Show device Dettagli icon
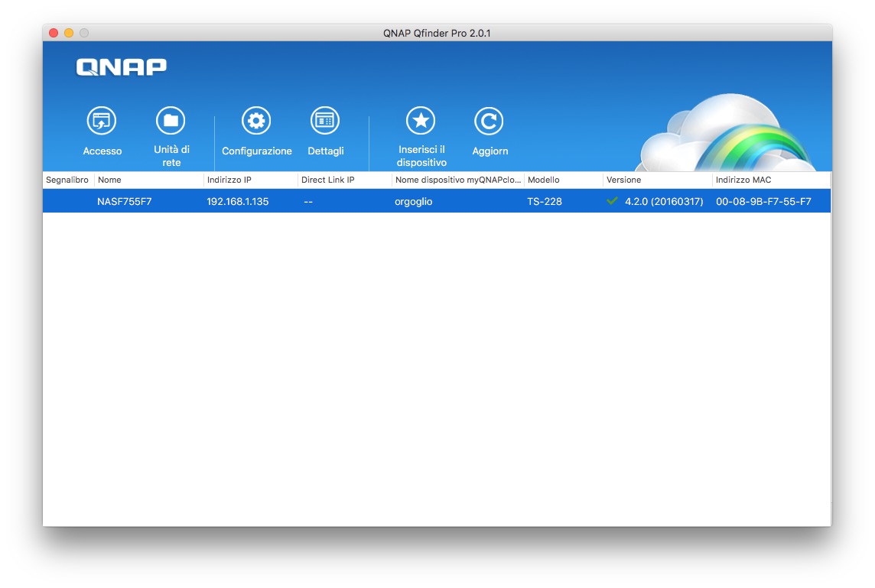Screen dimensions: 875x588 pos(325,121)
